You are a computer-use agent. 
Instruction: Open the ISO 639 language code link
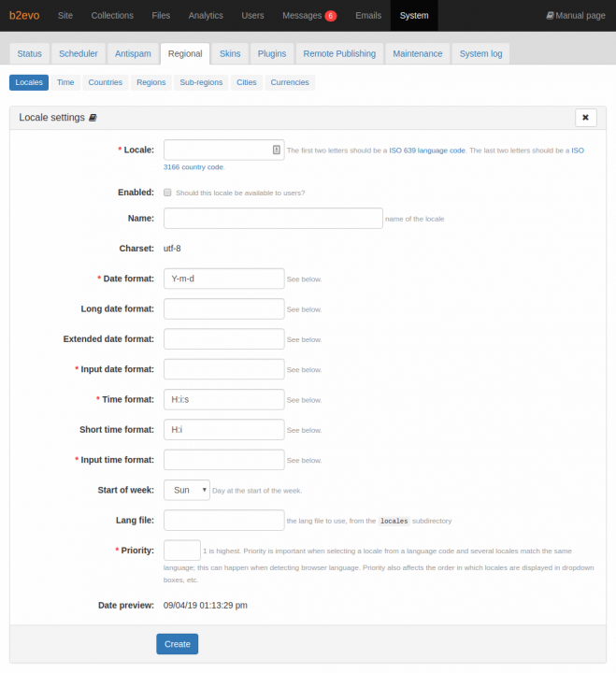(427, 150)
